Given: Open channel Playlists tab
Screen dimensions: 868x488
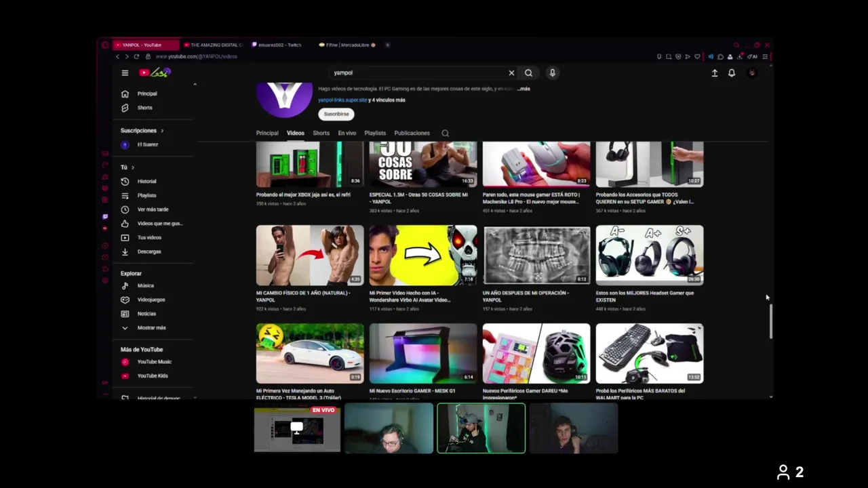Looking at the screenshot, I should click(x=374, y=134).
